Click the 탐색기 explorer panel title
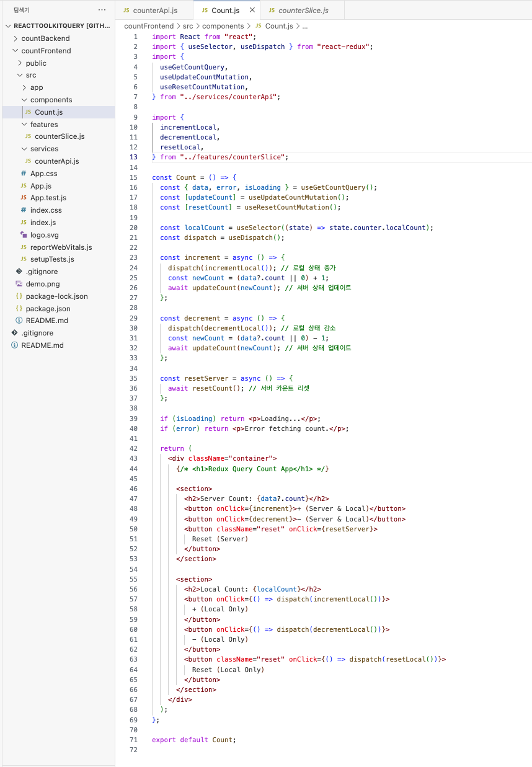The height and width of the screenshot is (767, 532). pos(22,10)
